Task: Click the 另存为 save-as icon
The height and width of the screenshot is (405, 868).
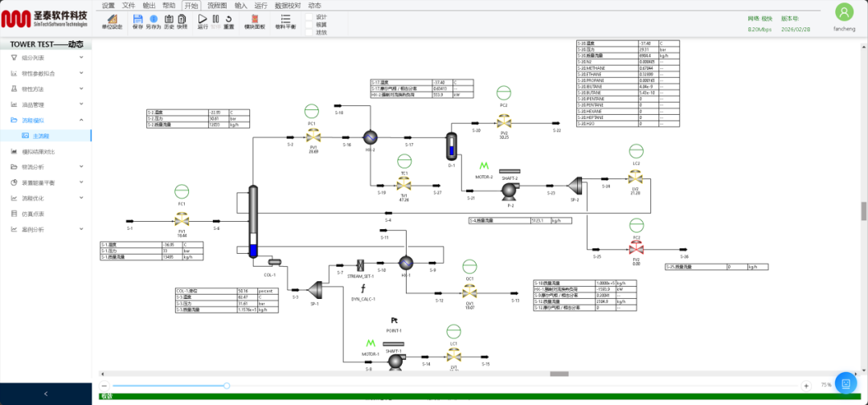Action: (154, 18)
